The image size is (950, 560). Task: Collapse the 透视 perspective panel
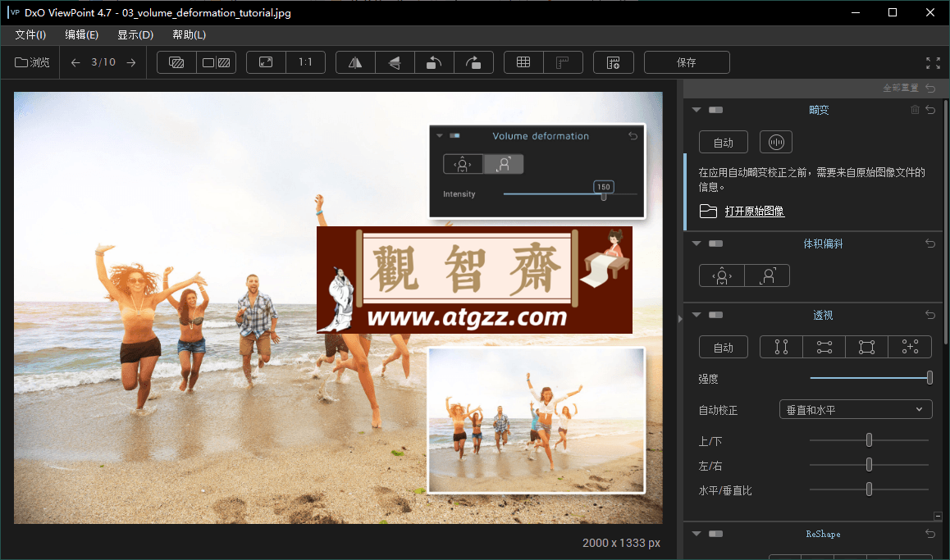point(697,315)
